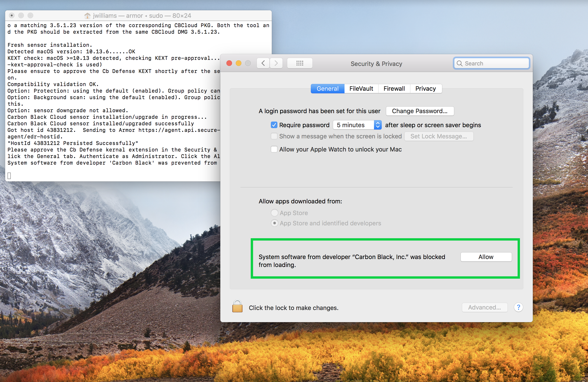Click the lock icon to make changes
This screenshot has height=382, width=588.
pyautogui.click(x=237, y=307)
